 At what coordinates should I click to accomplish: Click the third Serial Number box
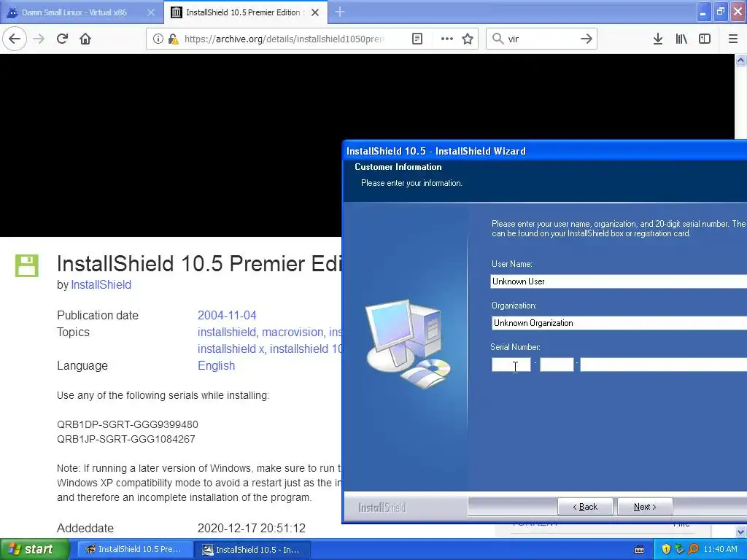tap(663, 365)
